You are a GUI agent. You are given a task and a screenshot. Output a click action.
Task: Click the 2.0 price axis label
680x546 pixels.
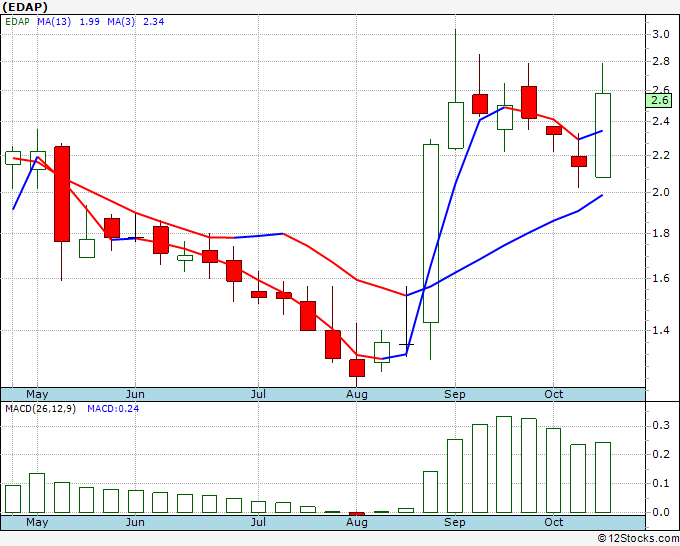660,192
